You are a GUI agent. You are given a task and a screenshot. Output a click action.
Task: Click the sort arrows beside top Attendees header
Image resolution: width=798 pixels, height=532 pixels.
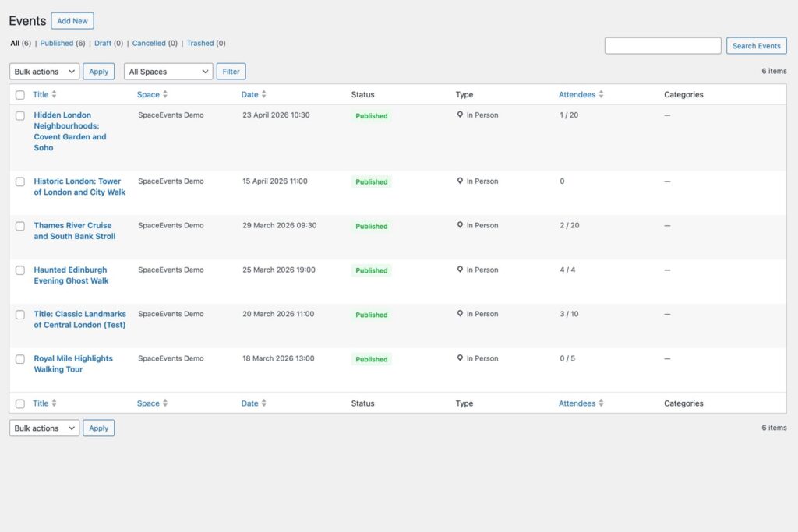(601, 95)
